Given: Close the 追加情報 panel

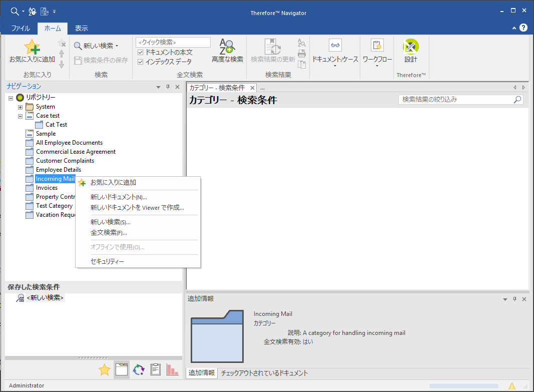Looking at the screenshot, I should pyautogui.click(x=524, y=299).
